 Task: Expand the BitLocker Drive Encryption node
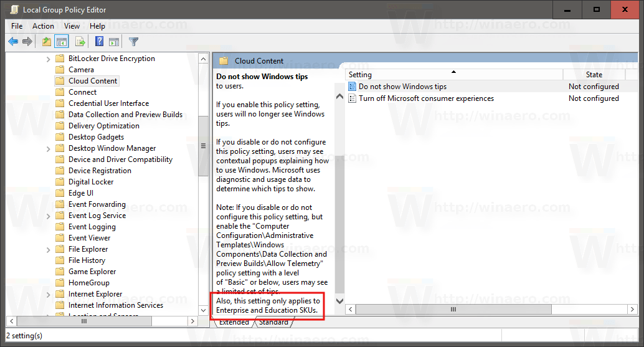(48, 59)
